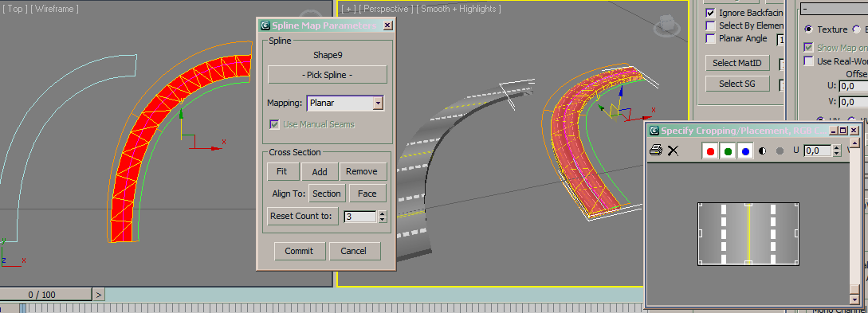Enable the Planar Angle checkbox
Screen dimensions: 868x313
pyautogui.click(x=710, y=38)
